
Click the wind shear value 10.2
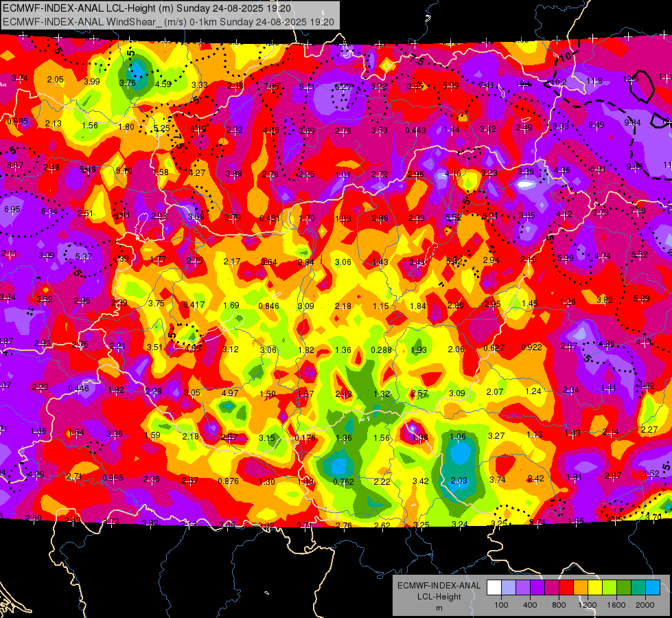coord(559,82)
